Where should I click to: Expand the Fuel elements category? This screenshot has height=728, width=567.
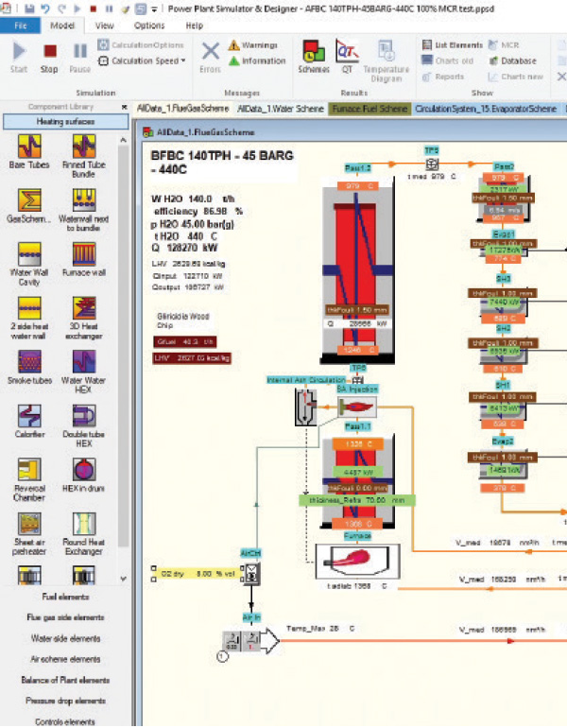tap(66, 598)
